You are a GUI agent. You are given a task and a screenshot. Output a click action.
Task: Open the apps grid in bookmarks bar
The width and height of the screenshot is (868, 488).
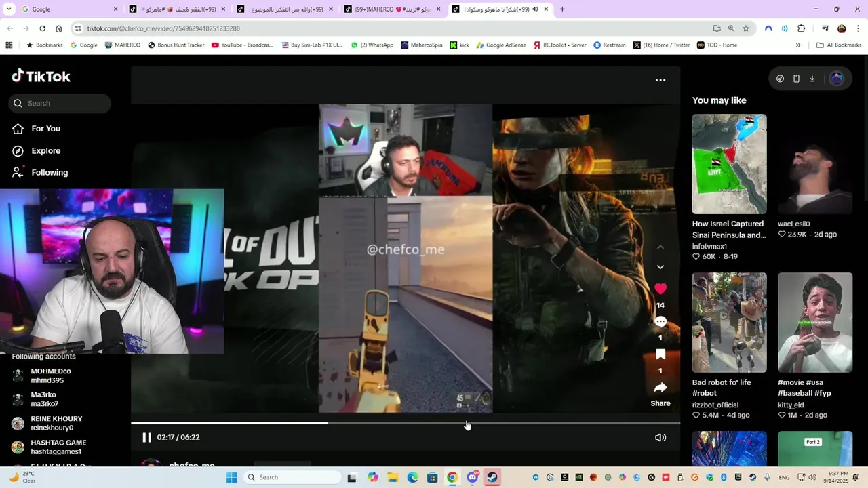point(9,45)
